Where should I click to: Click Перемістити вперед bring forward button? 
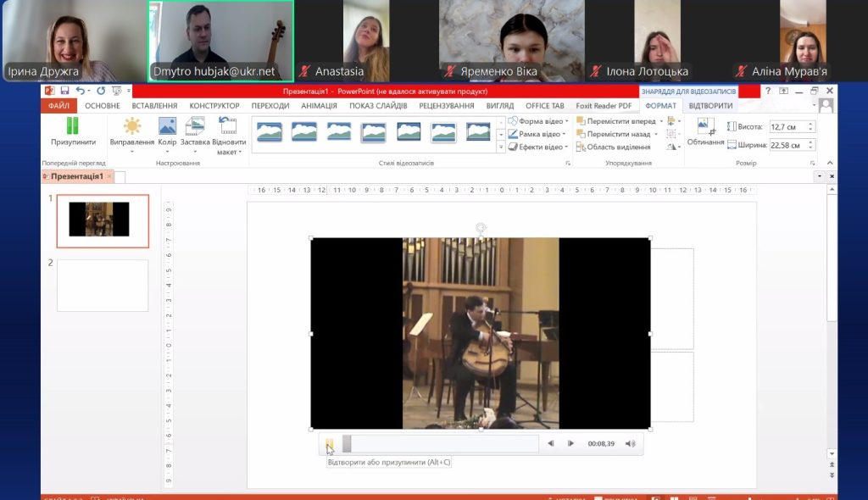(x=615, y=121)
